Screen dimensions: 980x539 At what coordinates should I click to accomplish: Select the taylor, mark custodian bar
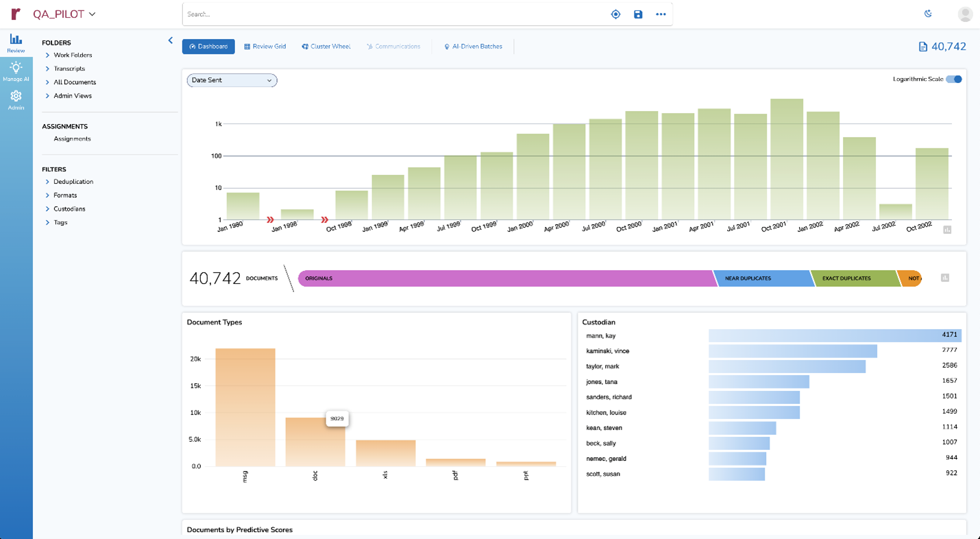787,366
